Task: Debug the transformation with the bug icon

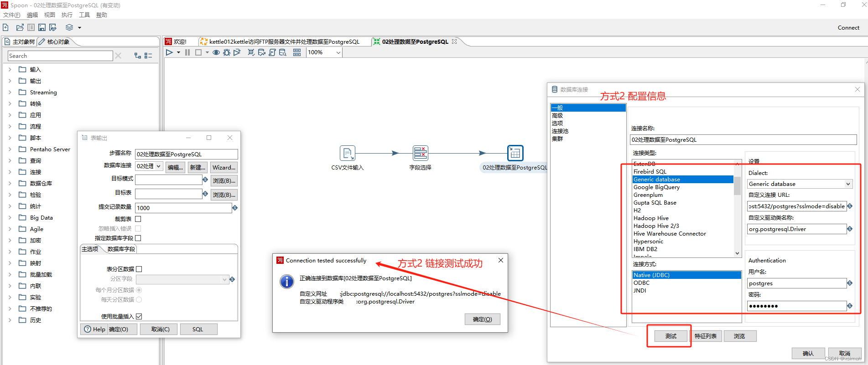Action: click(227, 52)
